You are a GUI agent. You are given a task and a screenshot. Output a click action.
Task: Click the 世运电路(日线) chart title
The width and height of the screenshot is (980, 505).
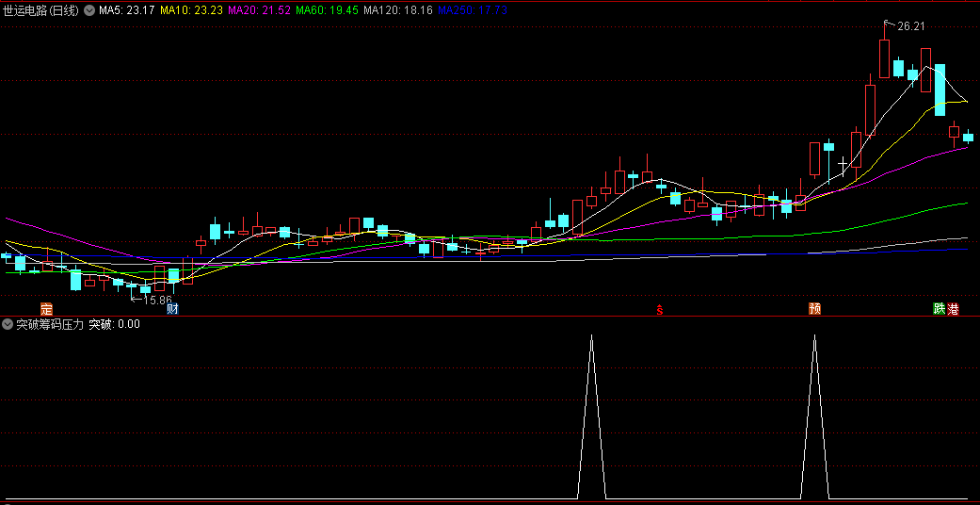(41, 9)
